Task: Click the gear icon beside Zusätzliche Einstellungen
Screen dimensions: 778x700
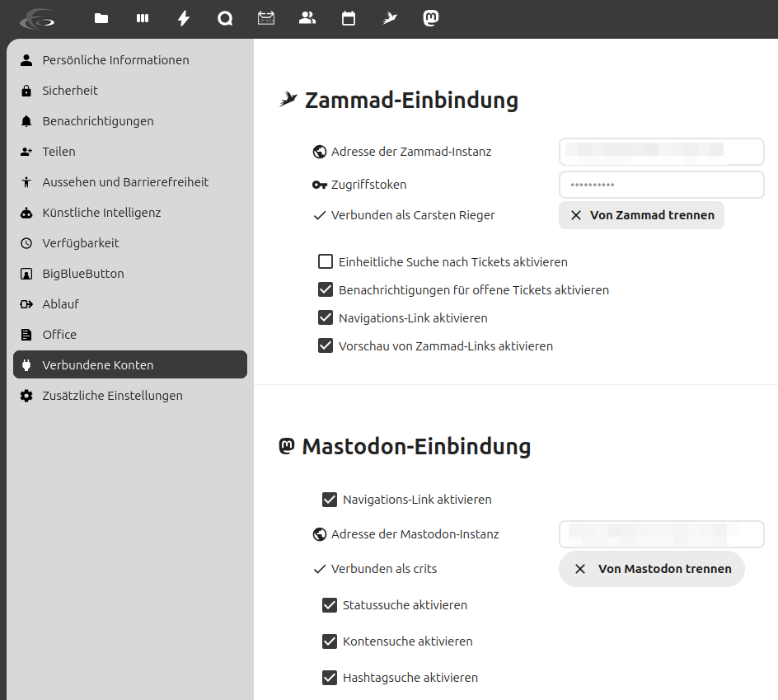Action: coord(26,396)
